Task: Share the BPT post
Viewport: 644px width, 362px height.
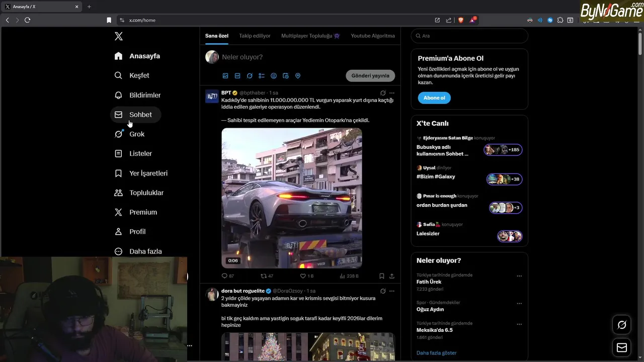Action: tap(392, 276)
